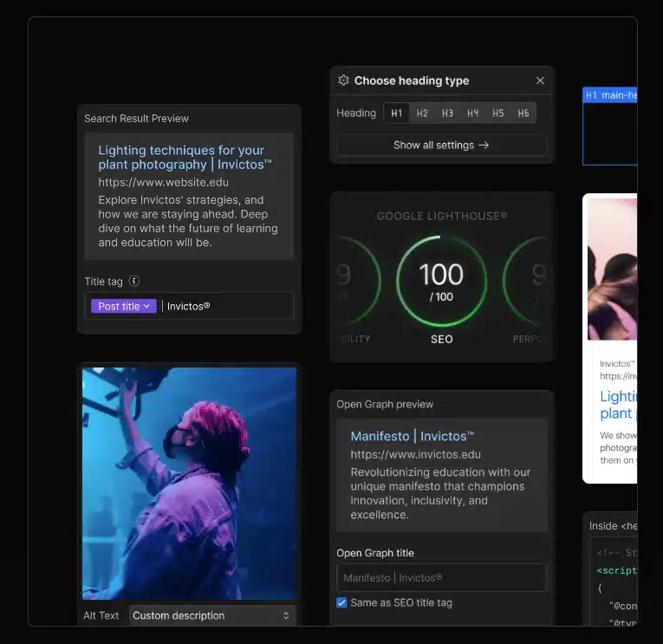
Task: Click the SEO 100 score gauge
Action: [441, 282]
